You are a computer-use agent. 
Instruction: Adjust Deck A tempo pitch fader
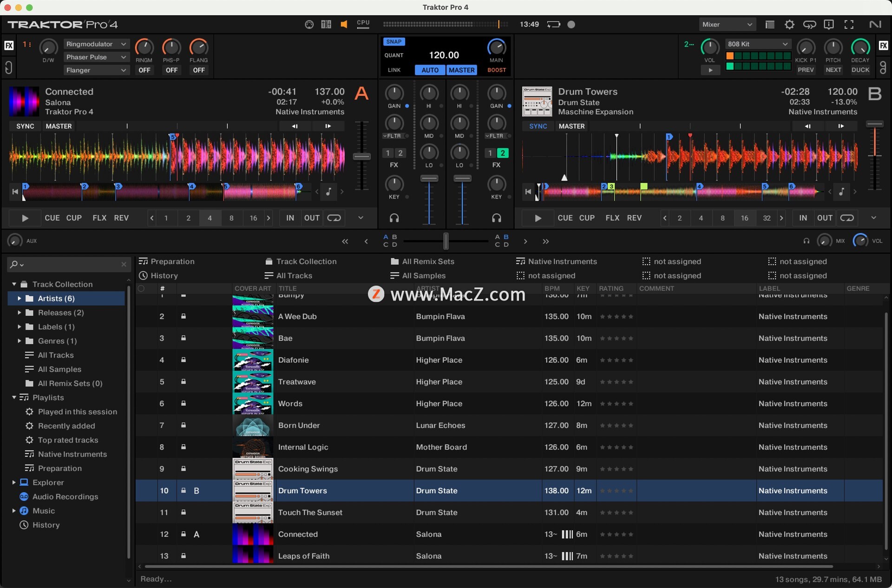tap(361, 157)
